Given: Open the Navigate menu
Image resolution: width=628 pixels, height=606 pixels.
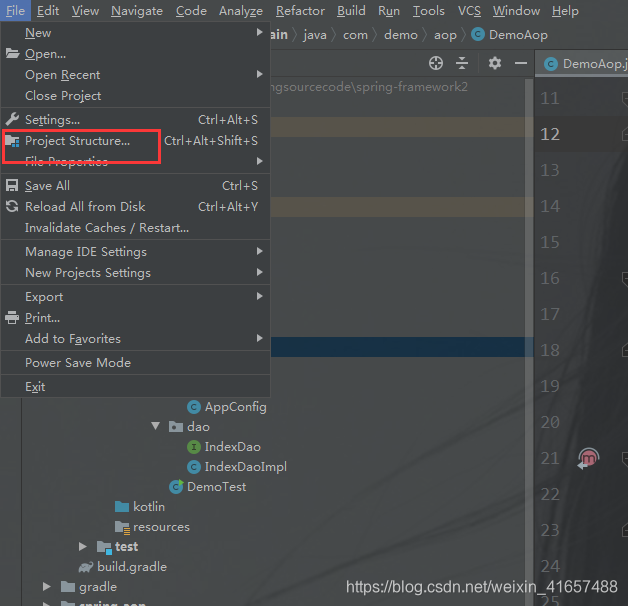Looking at the screenshot, I should click(x=137, y=11).
